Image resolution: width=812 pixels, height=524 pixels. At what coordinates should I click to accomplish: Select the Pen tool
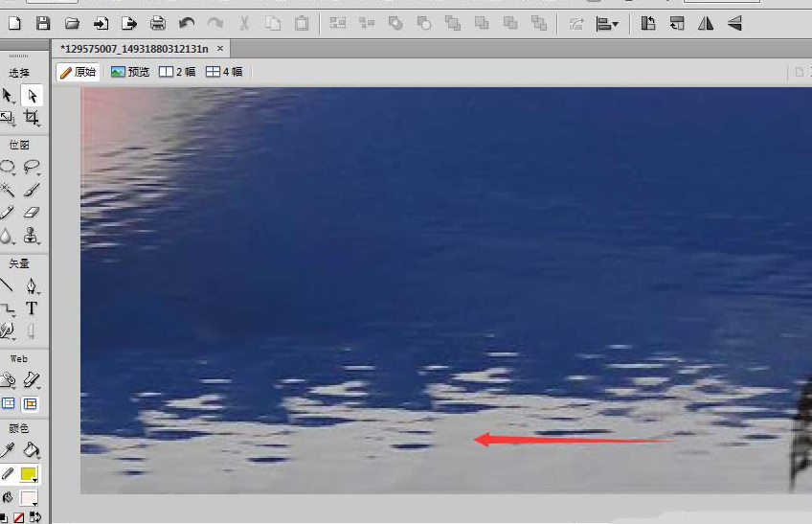coord(32,286)
